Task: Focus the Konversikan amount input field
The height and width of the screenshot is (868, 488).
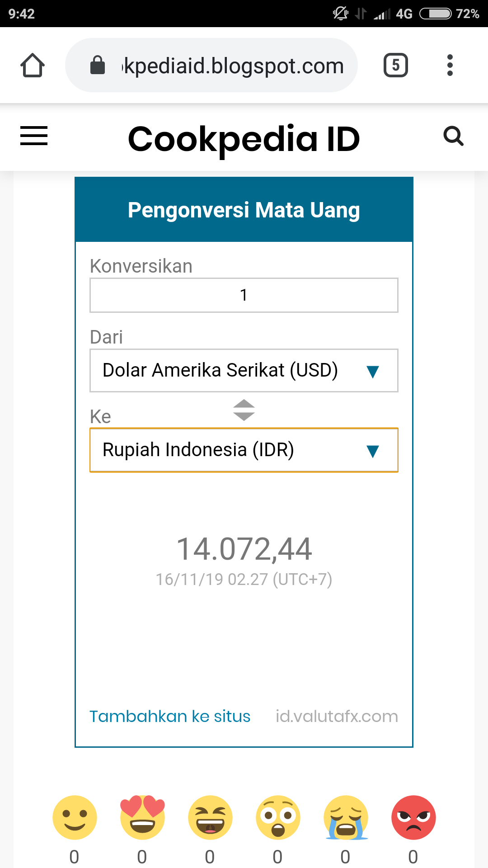Action: tap(244, 295)
